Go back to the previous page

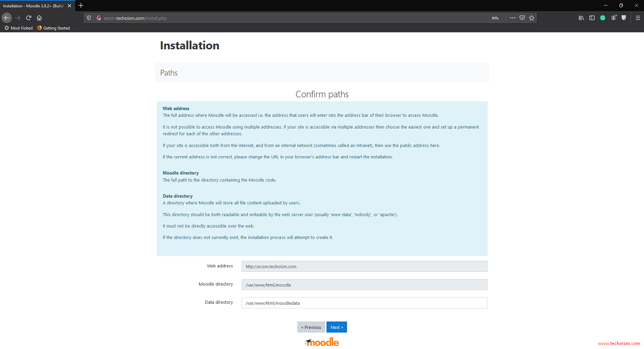tap(7, 18)
